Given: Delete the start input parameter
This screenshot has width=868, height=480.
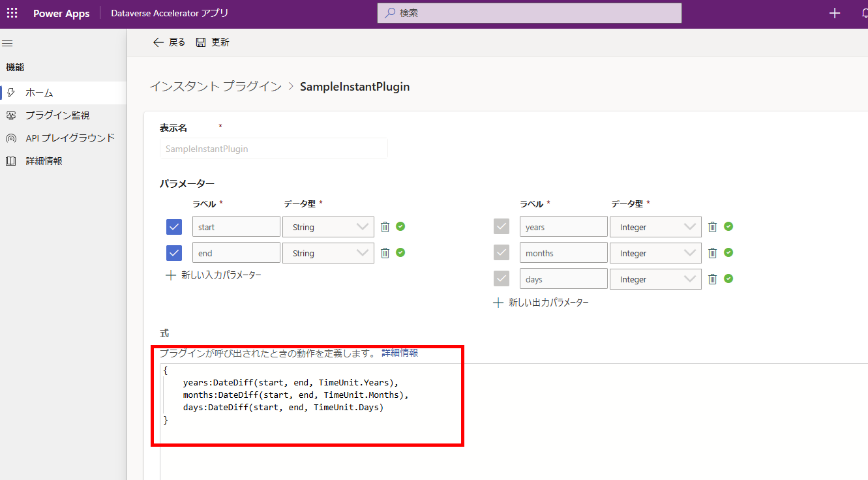Looking at the screenshot, I should (x=385, y=227).
